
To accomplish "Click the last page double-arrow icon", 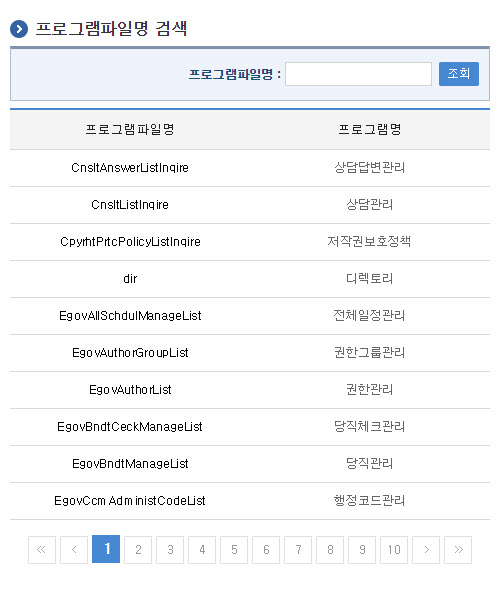I will 458,550.
